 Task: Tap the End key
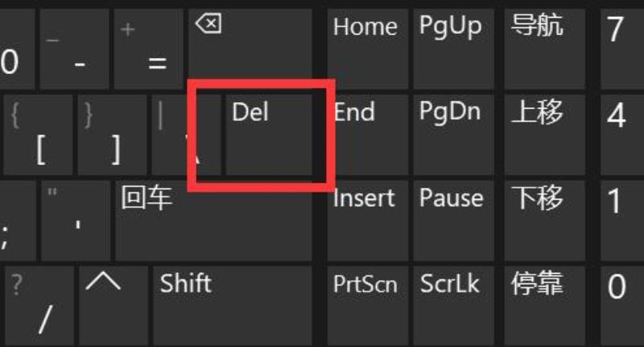[368, 134]
